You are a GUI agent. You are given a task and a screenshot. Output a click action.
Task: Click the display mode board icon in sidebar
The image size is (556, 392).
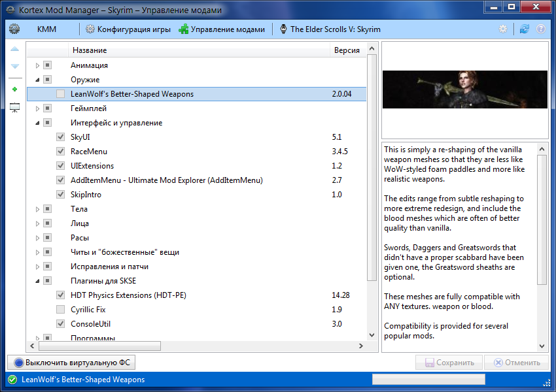(x=14, y=108)
